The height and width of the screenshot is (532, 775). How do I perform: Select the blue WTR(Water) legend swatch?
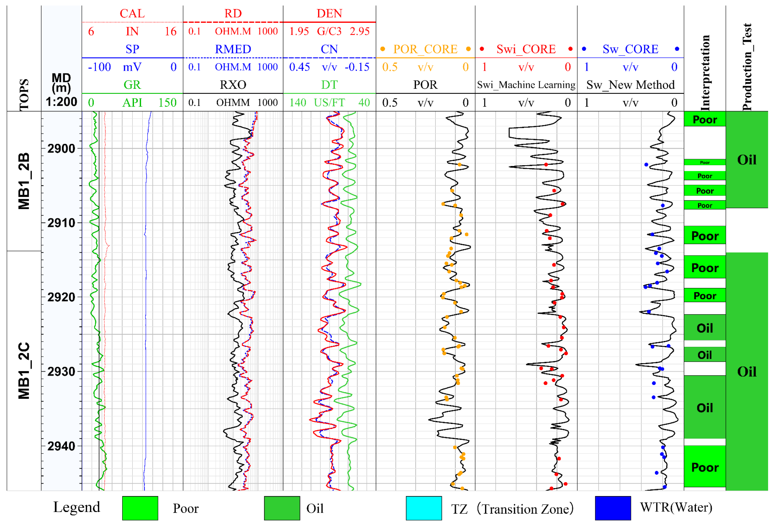pos(612,508)
